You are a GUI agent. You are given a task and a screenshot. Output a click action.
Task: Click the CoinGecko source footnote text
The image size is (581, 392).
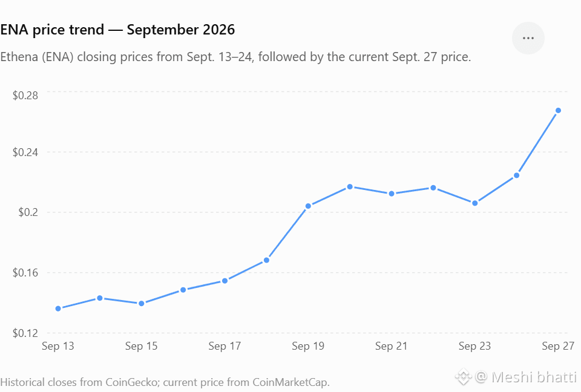click(165, 382)
